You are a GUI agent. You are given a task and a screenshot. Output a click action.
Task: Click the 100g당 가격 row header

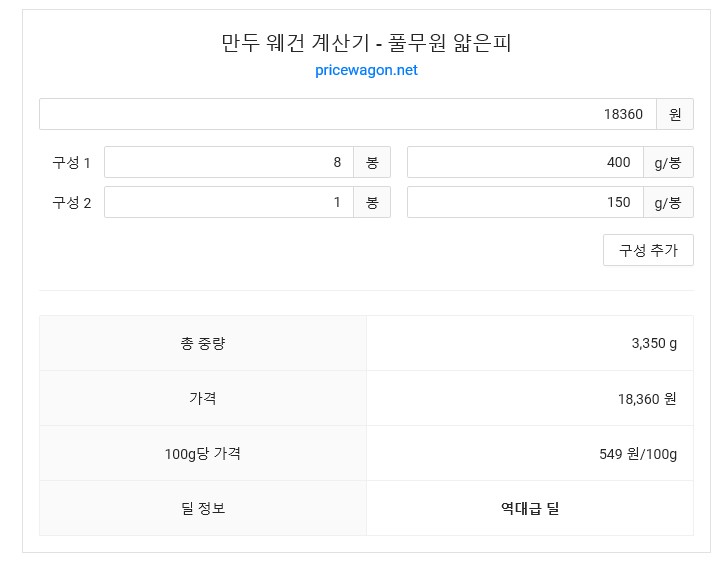pyautogui.click(x=203, y=453)
